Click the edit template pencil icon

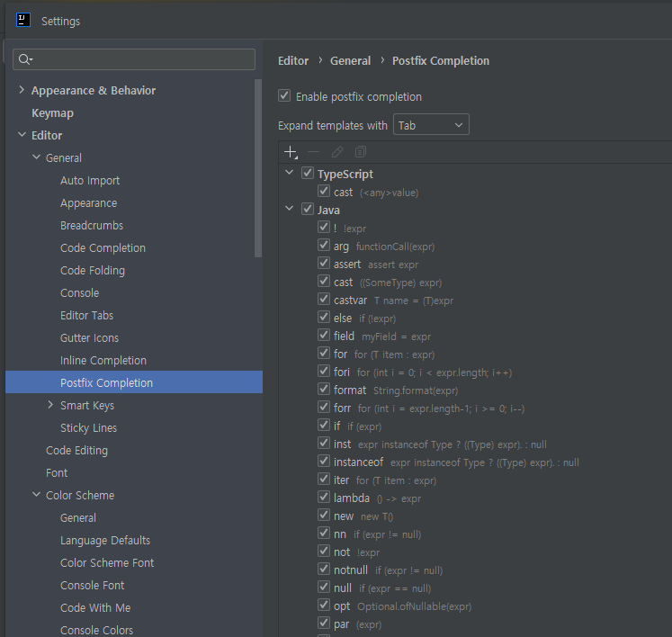(337, 152)
